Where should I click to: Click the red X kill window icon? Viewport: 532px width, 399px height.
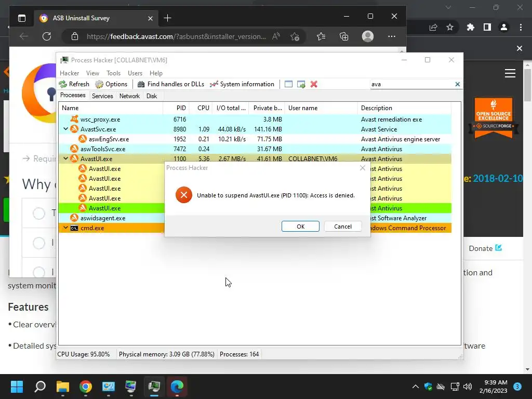[314, 84]
